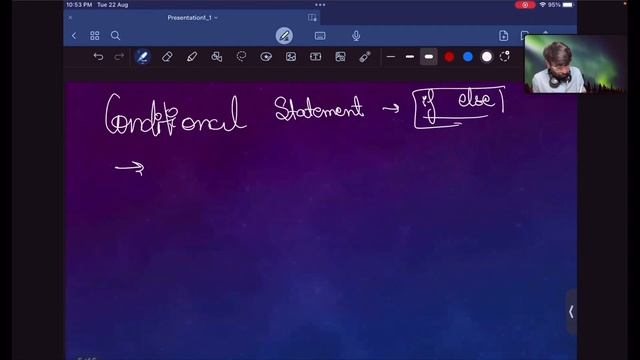
Task: Open the custom color picker circle
Action: coord(505,56)
